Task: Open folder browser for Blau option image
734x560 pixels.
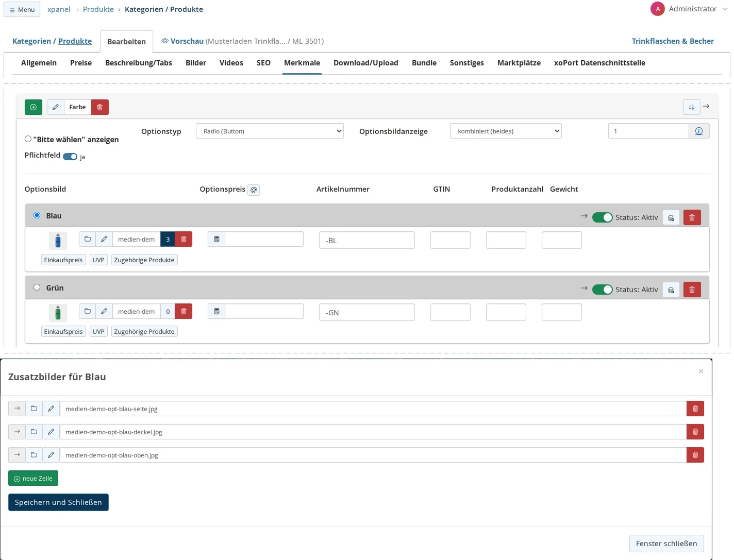Action: click(88, 239)
